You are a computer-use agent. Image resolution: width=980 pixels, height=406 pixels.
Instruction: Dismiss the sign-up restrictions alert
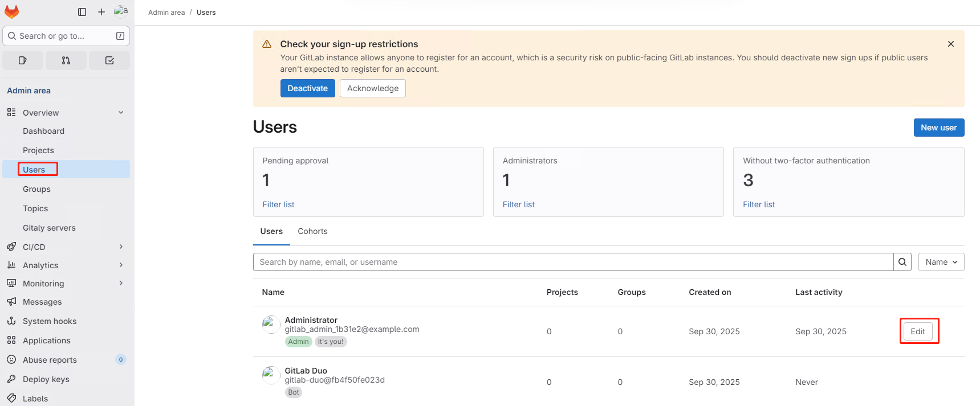pyautogui.click(x=951, y=44)
